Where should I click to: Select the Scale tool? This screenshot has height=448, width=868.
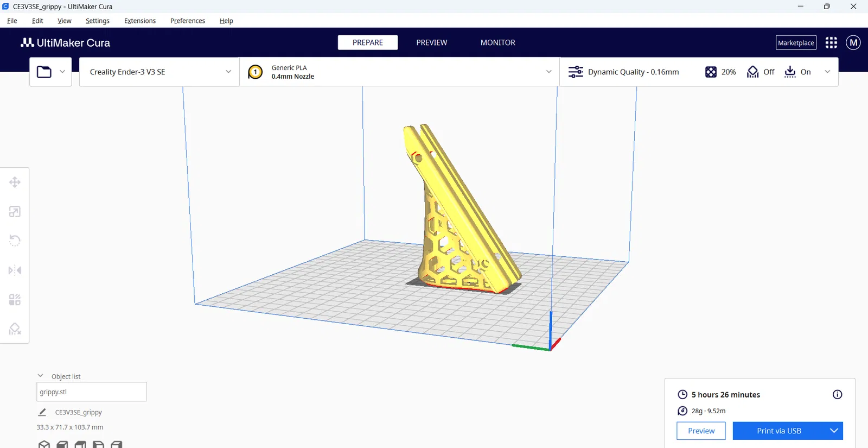pyautogui.click(x=15, y=212)
